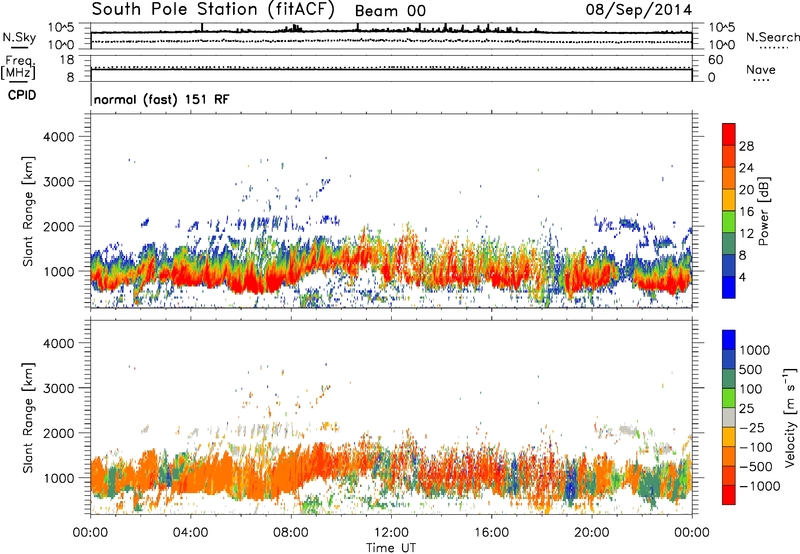The image size is (800, 554).
Task: Click the 'Power [dB]' colorbar title
Action: pyautogui.click(x=763, y=211)
